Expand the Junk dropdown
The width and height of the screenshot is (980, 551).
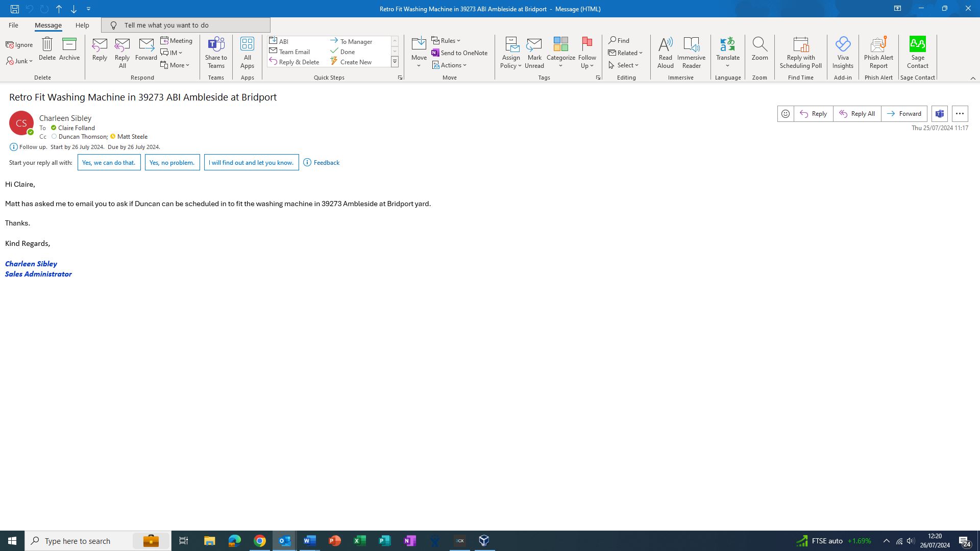(x=20, y=61)
